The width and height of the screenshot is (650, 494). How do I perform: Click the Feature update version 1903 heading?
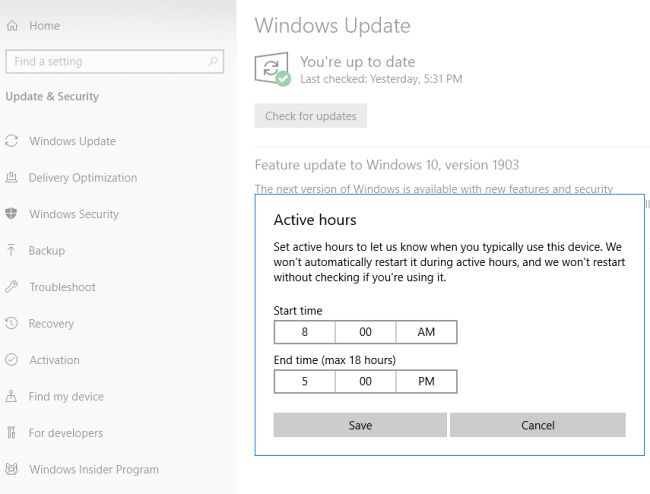point(387,165)
